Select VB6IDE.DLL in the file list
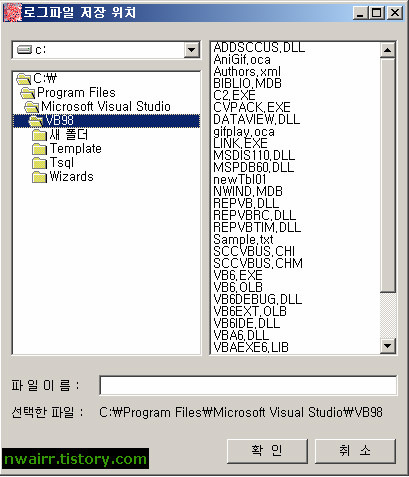The height and width of the screenshot is (477, 409). point(247,323)
